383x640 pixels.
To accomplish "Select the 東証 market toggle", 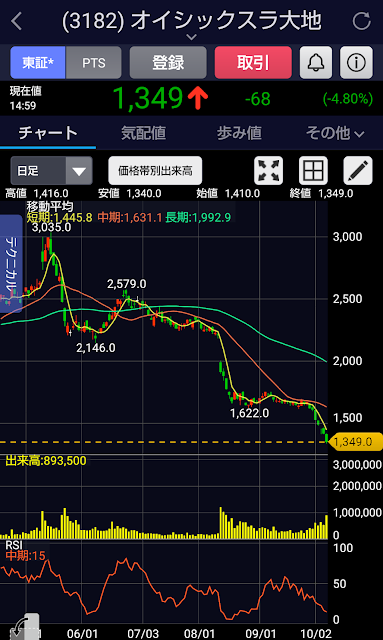I will pyautogui.click(x=38, y=62).
